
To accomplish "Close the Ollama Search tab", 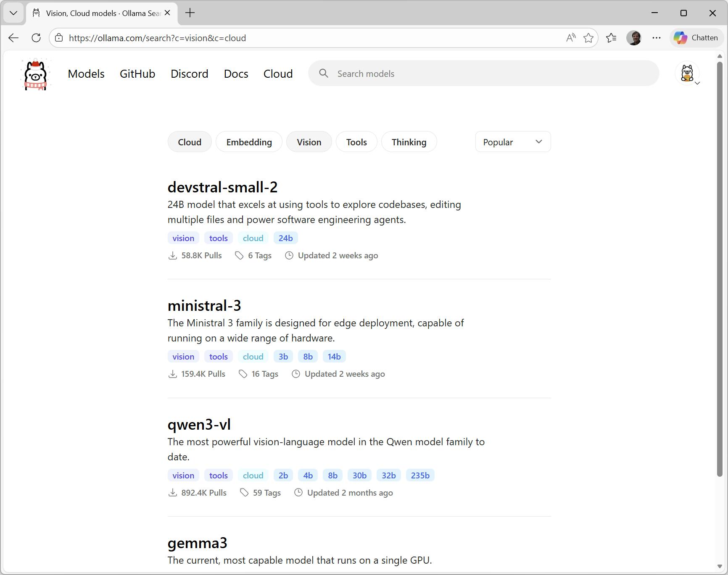I will coord(167,13).
